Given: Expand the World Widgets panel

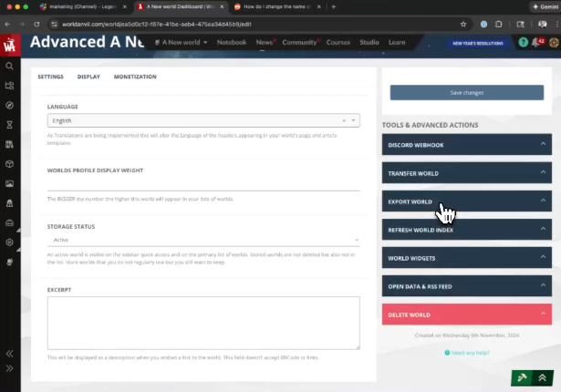Looking at the screenshot, I should pos(466,257).
